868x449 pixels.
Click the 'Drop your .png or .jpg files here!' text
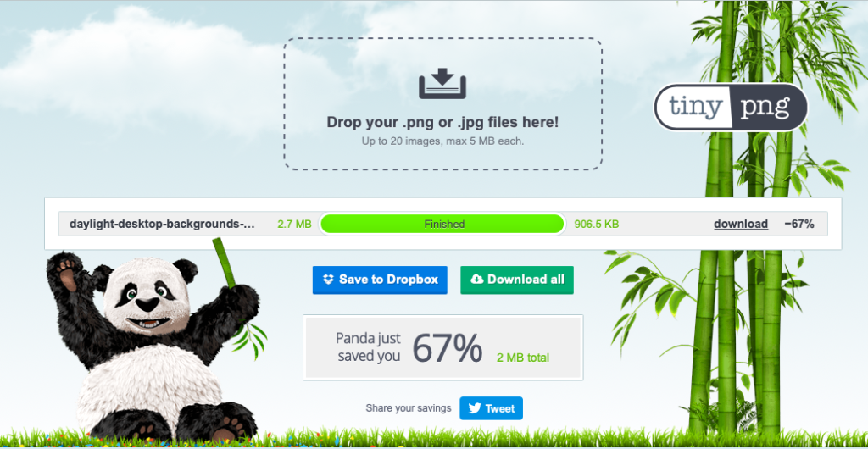[442, 122]
